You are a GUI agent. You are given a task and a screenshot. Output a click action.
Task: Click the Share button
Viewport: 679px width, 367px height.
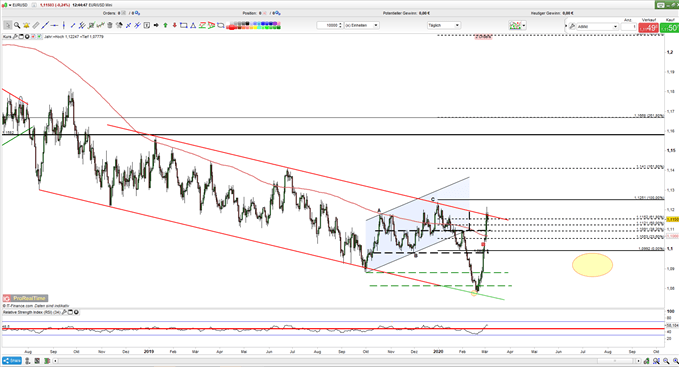coord(12,361)
